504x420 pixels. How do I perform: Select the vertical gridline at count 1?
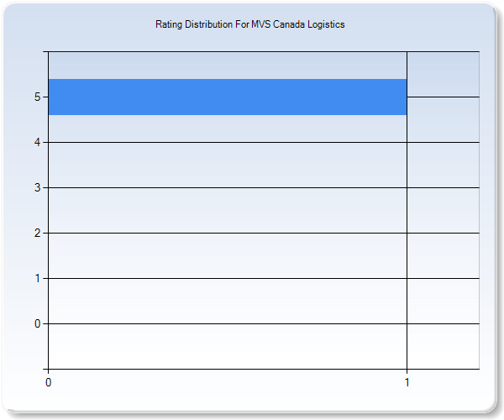(x=407, y=252)
